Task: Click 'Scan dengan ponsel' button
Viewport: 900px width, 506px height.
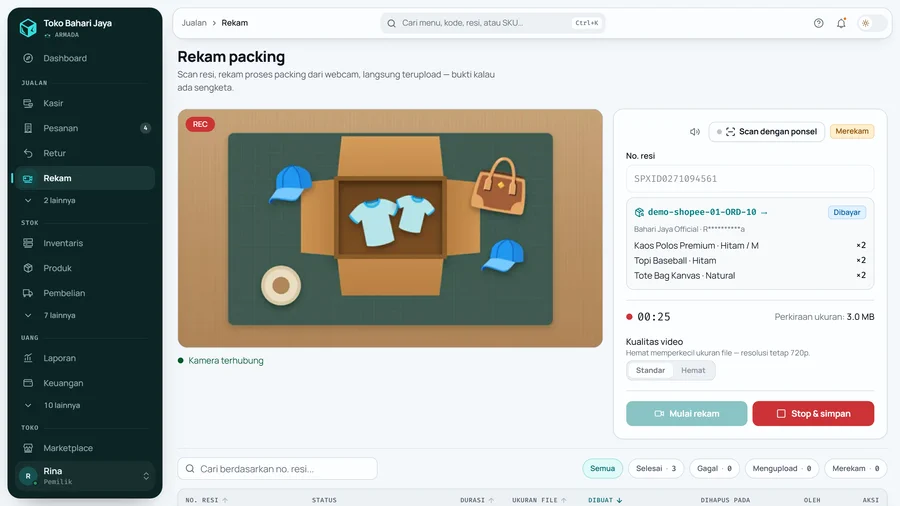Action: [x=766, y=131]
